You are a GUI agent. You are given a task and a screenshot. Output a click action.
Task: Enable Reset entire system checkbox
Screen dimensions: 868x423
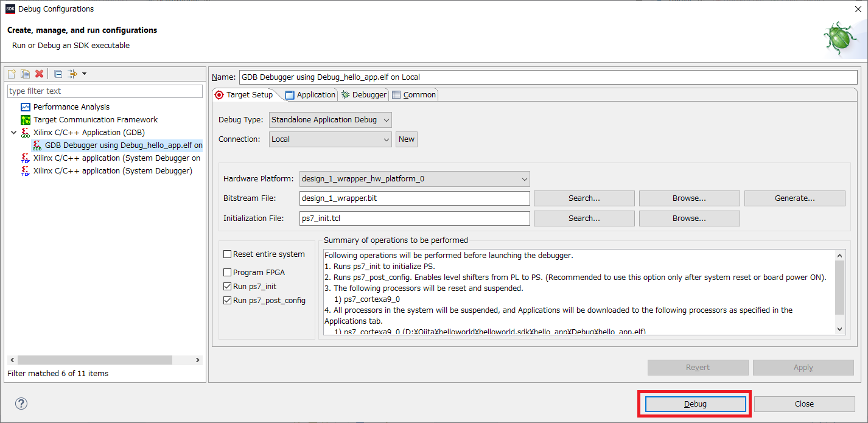pyautogui.click(x=228, y=254)
